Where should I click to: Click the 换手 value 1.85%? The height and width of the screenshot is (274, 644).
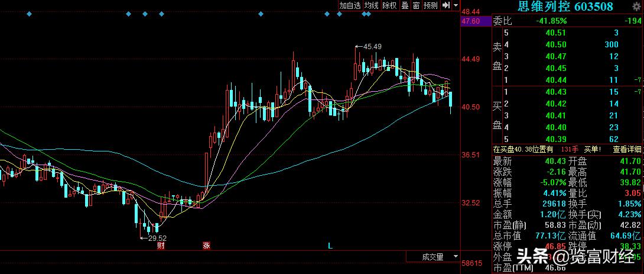(x=629, y=204)
